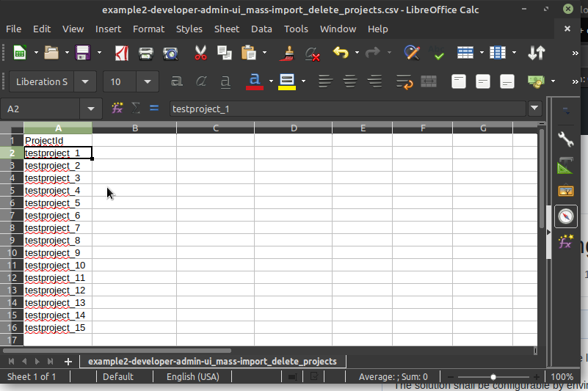Click the Sum (sigma) button
588x391 pixels.
pyautogui.click(x=136, y=109)
